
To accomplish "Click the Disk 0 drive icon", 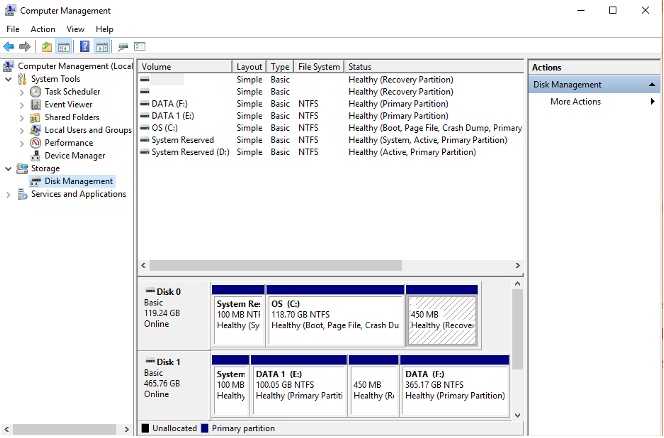I will [150, 291].
